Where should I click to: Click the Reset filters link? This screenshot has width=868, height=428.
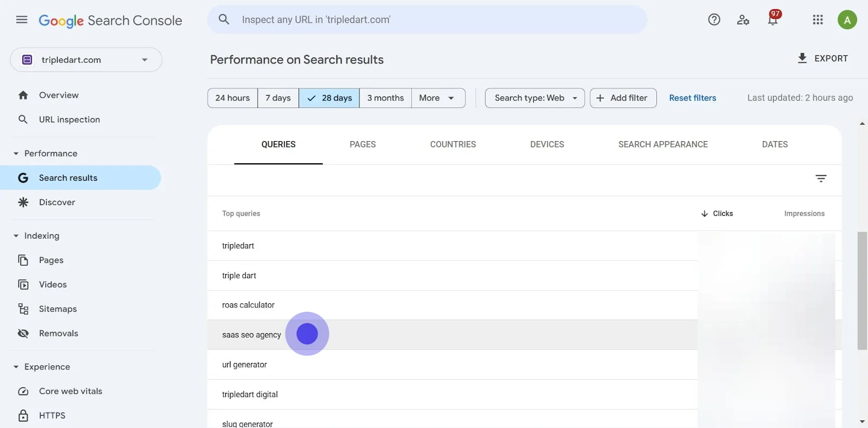[692, 98]
